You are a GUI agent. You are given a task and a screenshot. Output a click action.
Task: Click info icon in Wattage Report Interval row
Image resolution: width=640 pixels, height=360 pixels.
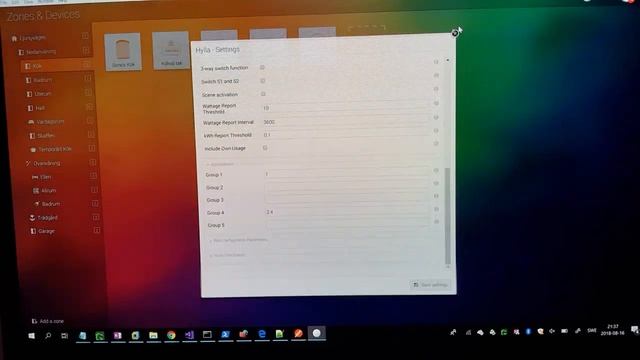coord(436,117)
